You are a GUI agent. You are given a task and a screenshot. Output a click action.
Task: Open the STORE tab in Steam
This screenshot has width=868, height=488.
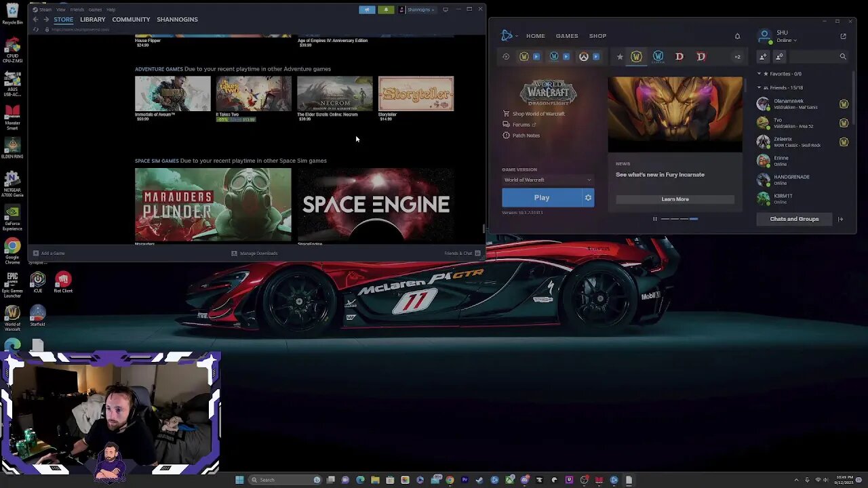pos(64,20)
